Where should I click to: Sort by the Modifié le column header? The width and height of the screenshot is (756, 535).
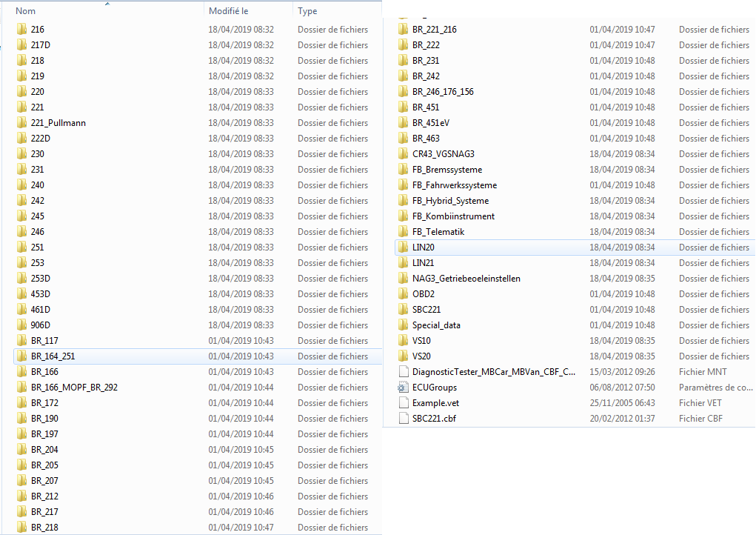(229, 11)
